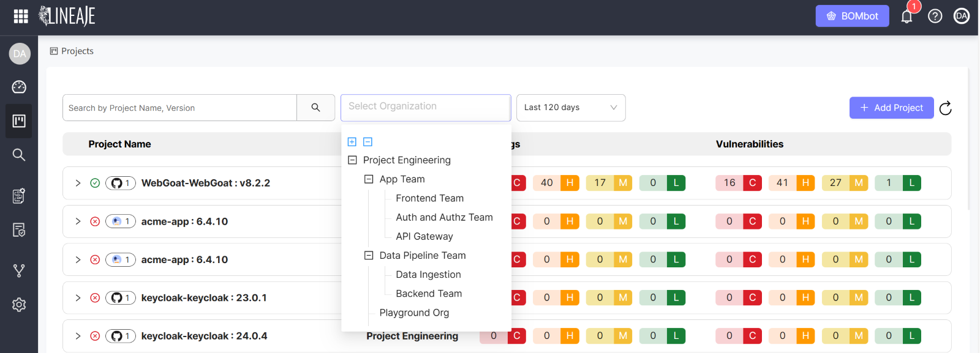Click the 17 M badge in WebGoat row
Image resolution: width=980 pixels, height=353 pixels.
click(609, 183)
